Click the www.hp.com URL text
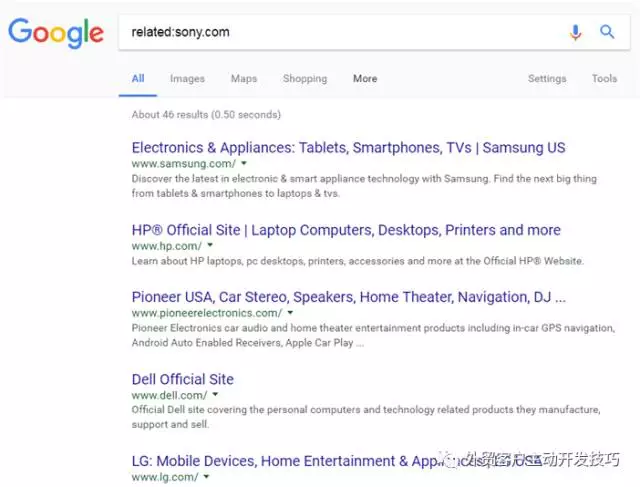This screenshot has height=487, width=640. click(167, 246)
